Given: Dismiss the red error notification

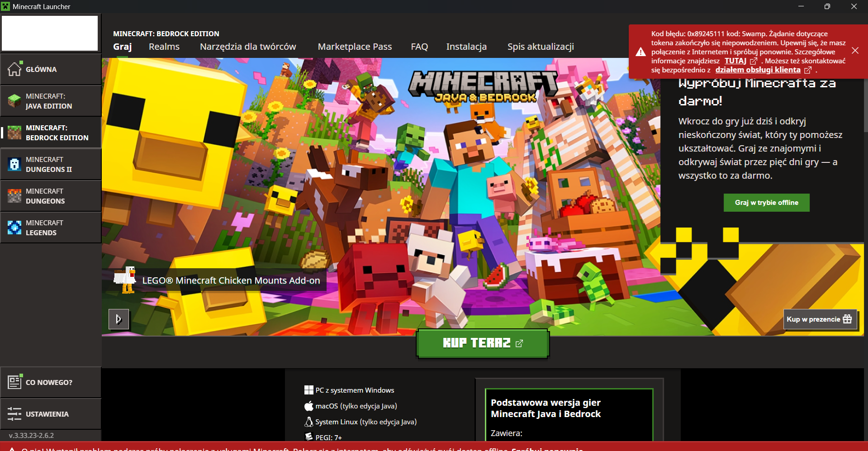Looking at the screenshot, I should pyautogui.click(x=855, y=51).
